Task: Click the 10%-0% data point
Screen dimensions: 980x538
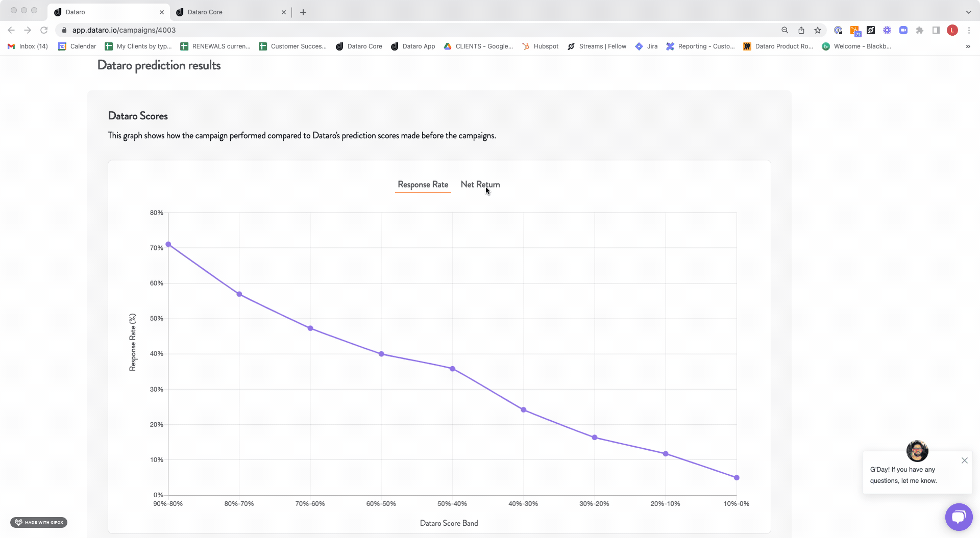Action: click(x=737, y=478)
